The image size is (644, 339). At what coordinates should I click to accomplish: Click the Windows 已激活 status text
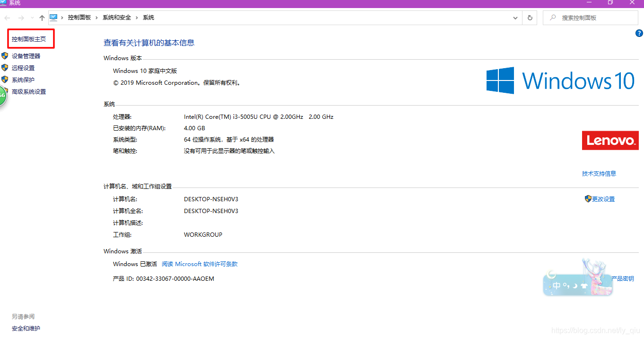(135, 264)
